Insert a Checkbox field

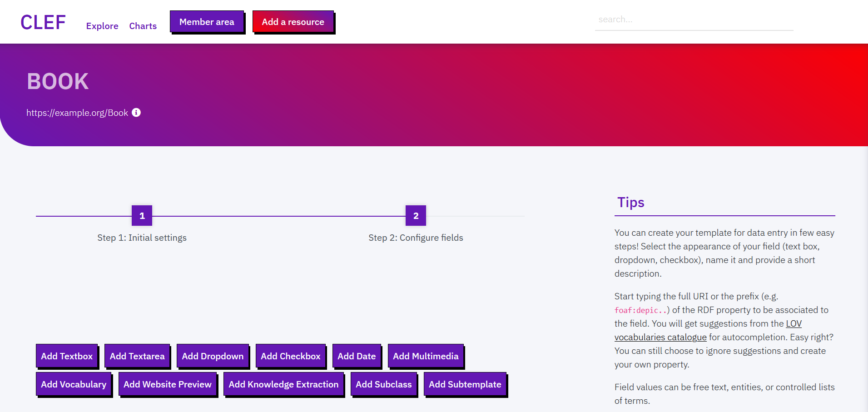(291, 356)
